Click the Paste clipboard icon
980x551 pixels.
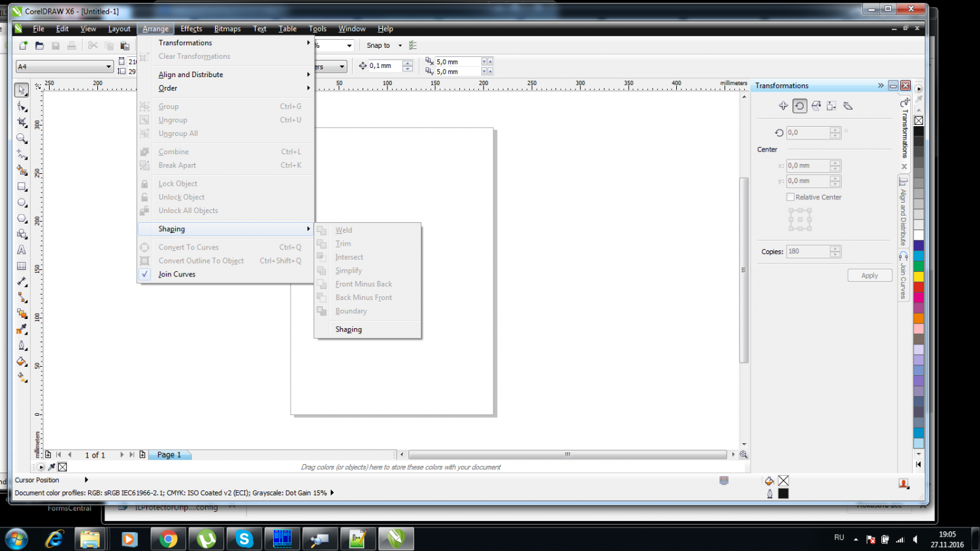pyautogui.click(x=125, y=46)
